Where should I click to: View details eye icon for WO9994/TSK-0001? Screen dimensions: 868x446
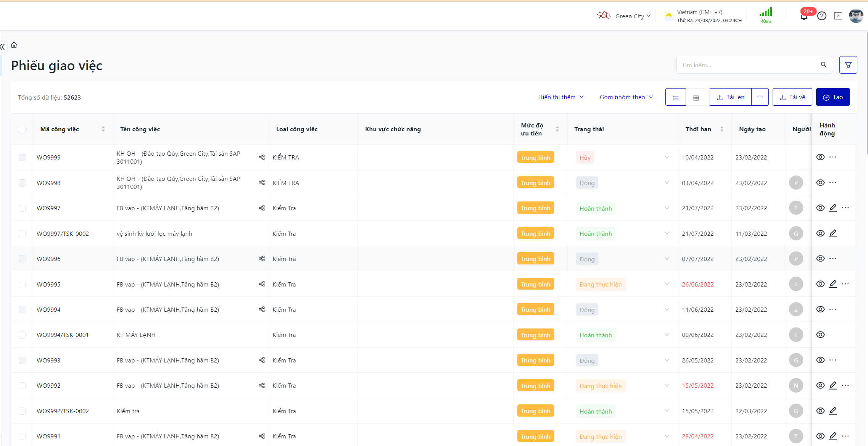pyautogui.click(x=820, y=335)
